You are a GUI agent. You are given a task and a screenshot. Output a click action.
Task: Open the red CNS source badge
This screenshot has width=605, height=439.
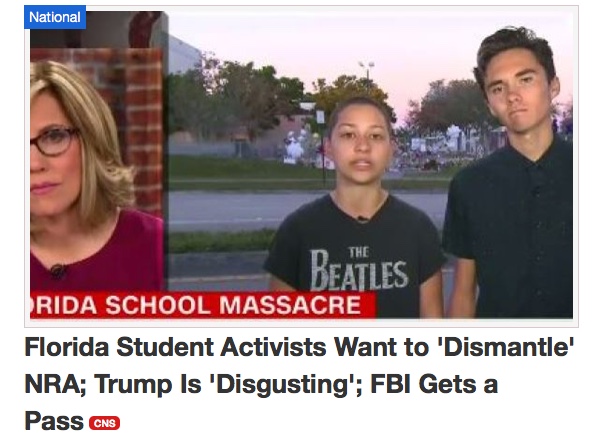[105, 423]
